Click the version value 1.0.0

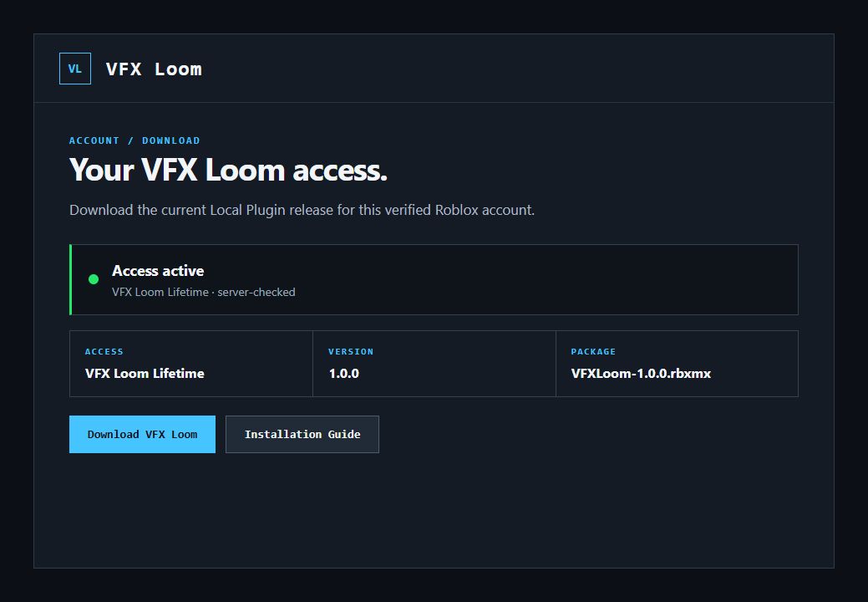click(343, 373)
